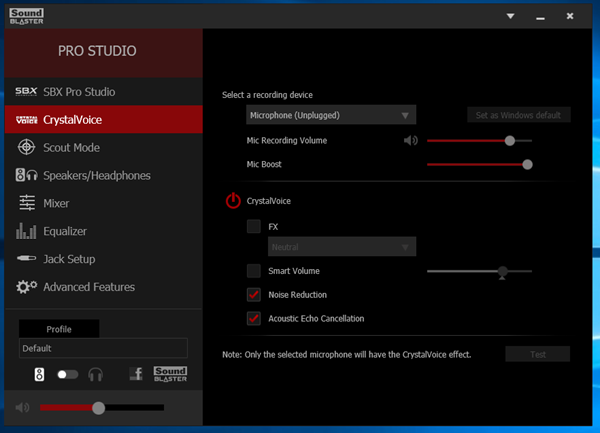The height and width of the screenshot is (433, 600).
Task: Click the PRO STUDIO header banner
Action: 104,53
